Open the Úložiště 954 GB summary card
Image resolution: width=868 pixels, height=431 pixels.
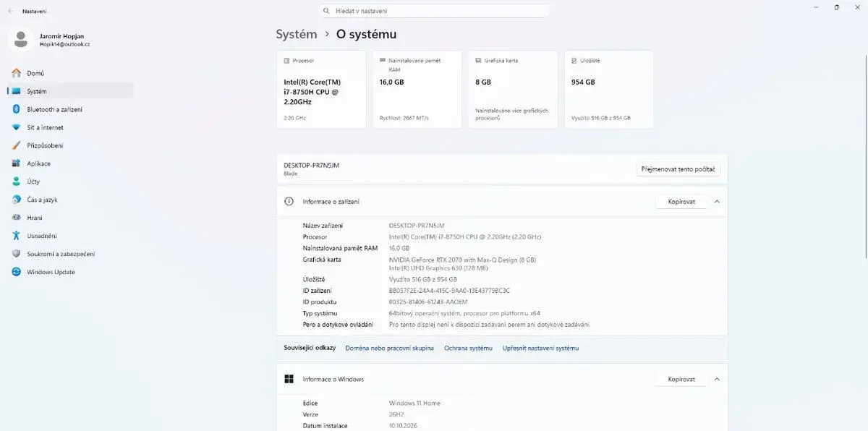(x=608, y=90)
